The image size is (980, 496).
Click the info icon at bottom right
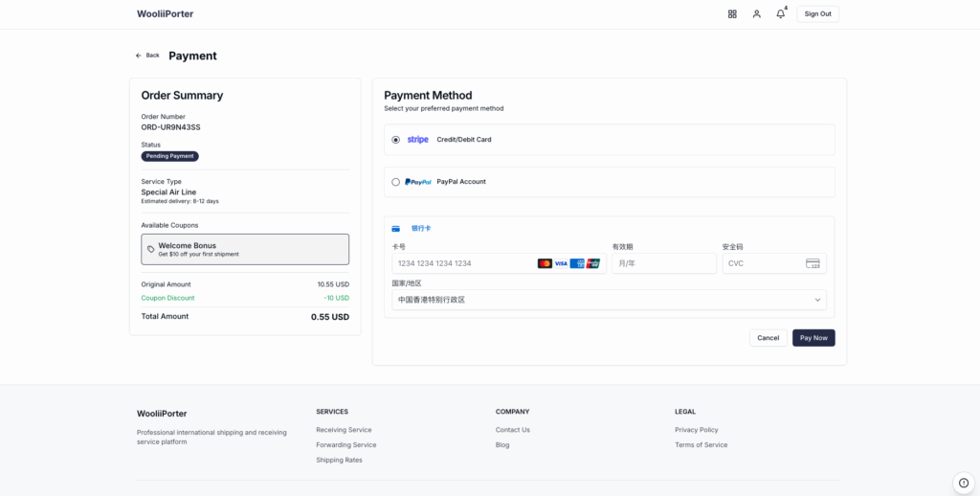[963, 483]
